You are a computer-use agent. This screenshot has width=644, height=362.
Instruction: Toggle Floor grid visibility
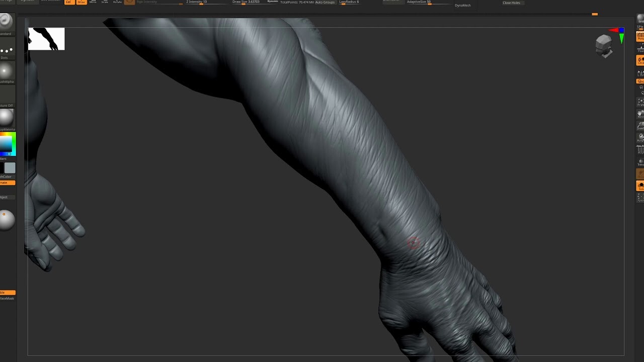pyautogui.click(x=640, y=48)
